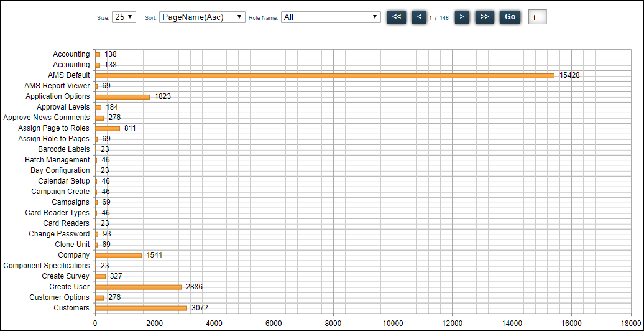
Task: Click the Change Password label
Action: pos(59,234)
